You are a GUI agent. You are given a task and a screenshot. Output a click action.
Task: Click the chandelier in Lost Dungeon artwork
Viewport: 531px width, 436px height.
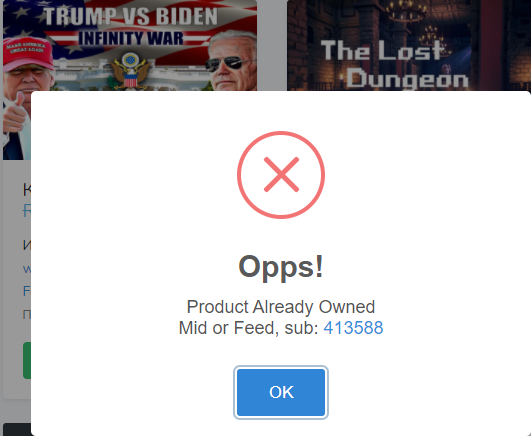405,12
